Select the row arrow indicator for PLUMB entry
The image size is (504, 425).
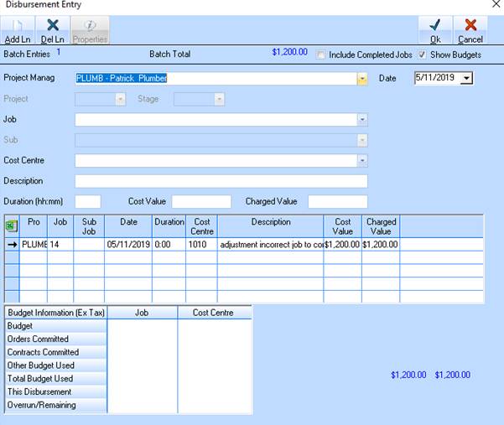pos(12,245)
